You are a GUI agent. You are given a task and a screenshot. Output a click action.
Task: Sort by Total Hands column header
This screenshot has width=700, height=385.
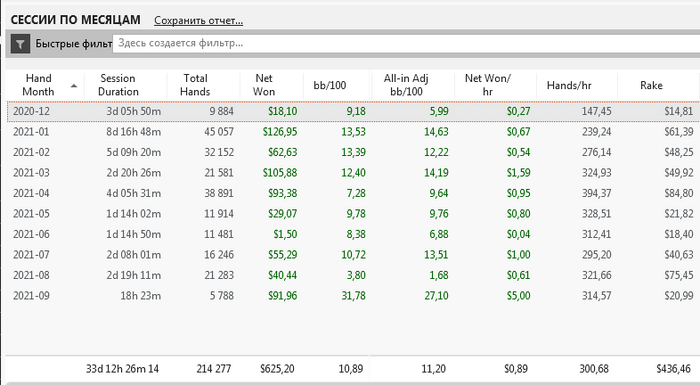coord(195,85)
